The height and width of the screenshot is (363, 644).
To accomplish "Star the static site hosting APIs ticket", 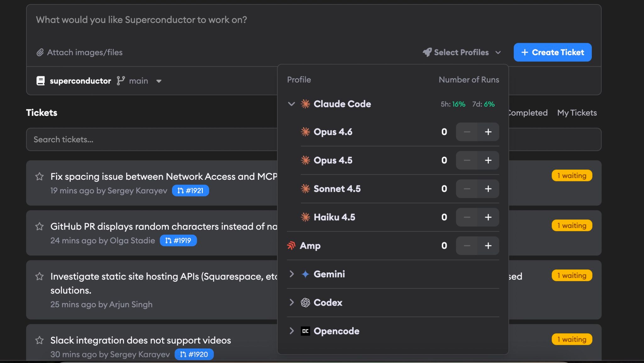I will coord(39,276).
